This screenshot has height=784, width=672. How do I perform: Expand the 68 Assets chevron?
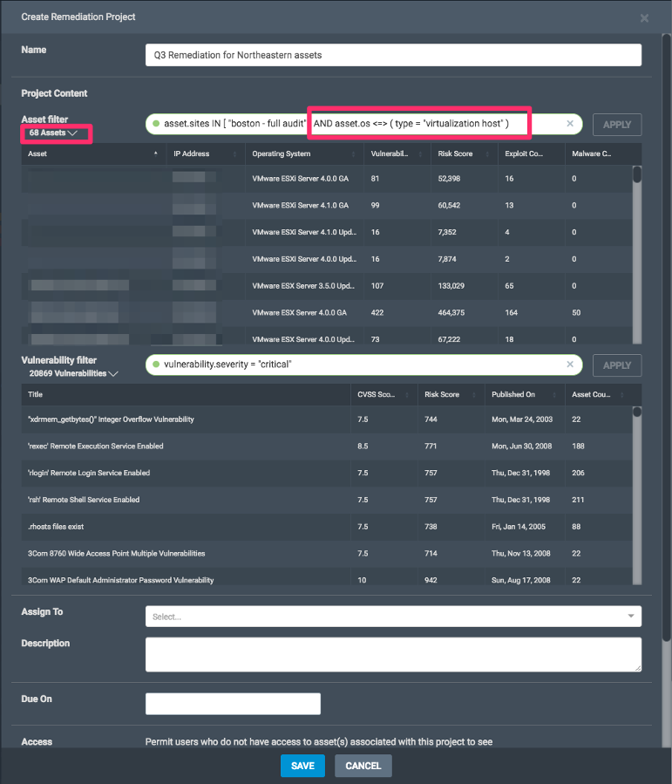[73, 133]
